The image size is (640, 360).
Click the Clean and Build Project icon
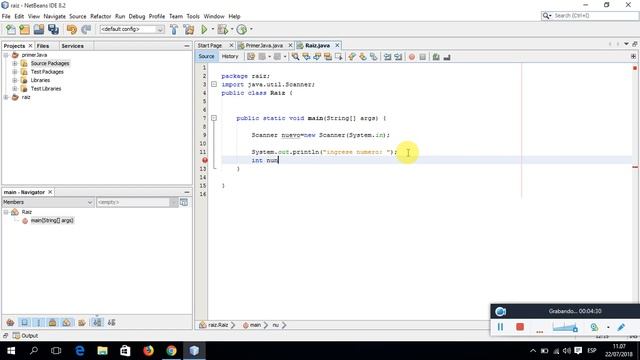pyautogui.click(x=189, y=29)
